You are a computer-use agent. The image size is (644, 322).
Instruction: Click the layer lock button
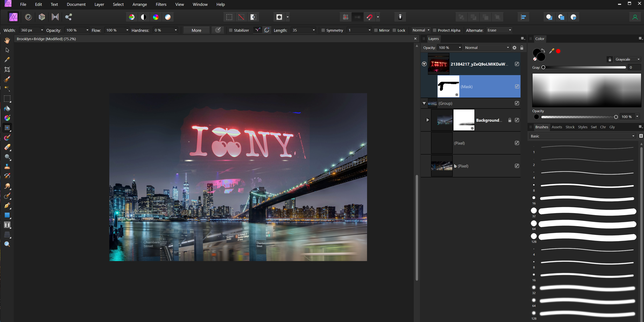click(522, 48)
